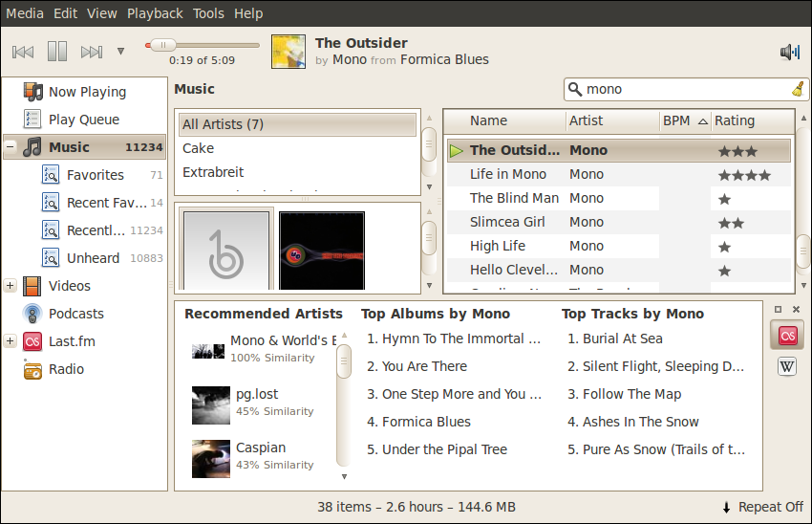Select Now Playing in the sidebar

[87, 92]
